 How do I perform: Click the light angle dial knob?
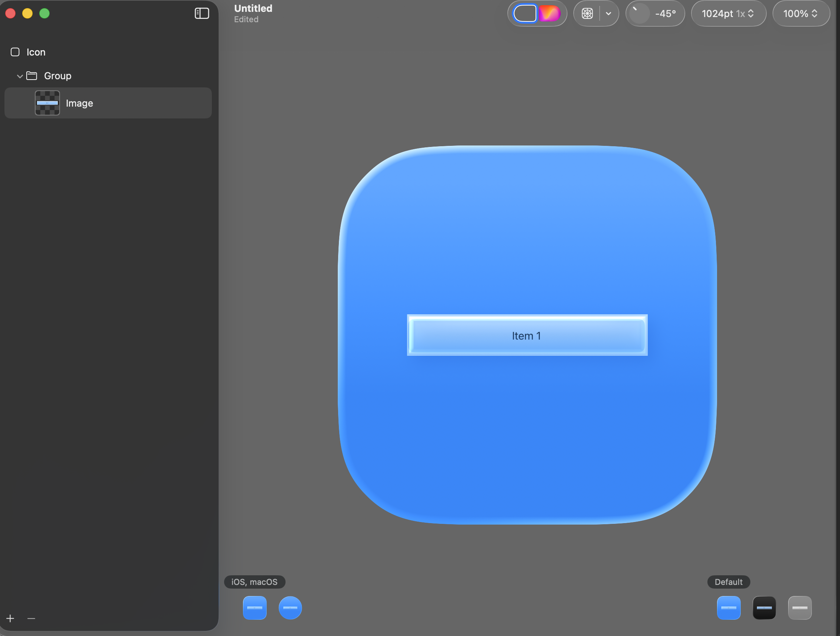(x=639, y=14)
